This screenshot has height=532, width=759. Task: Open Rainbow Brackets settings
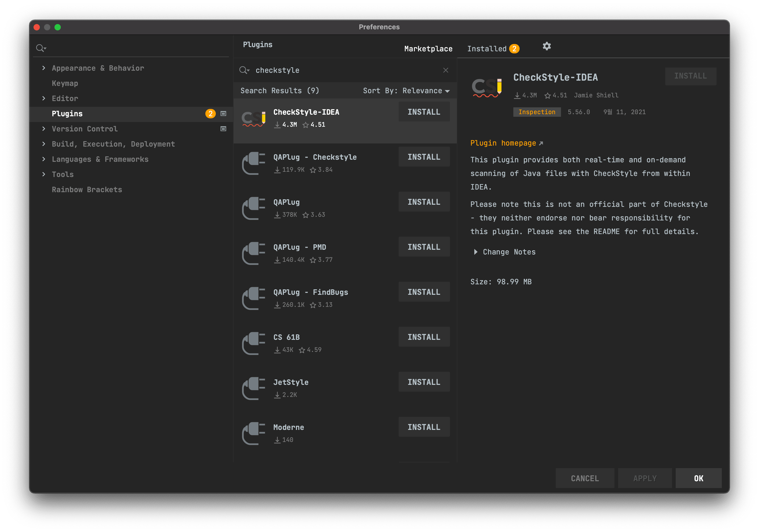click(x=87, y=190)
